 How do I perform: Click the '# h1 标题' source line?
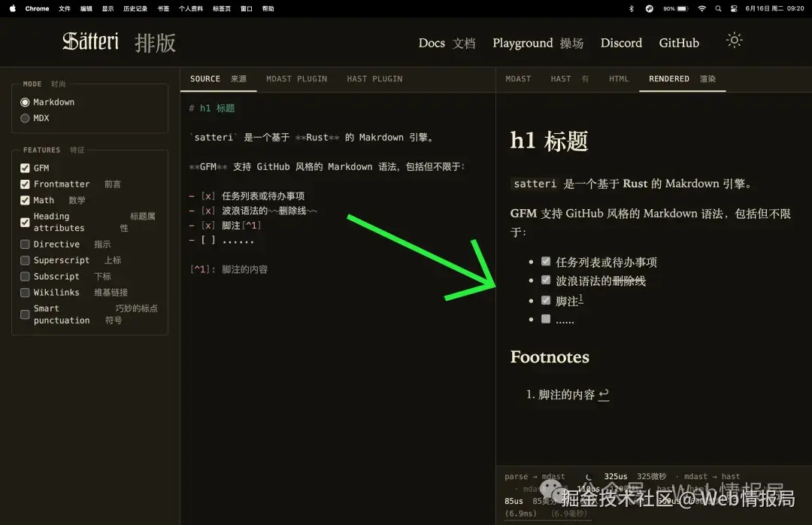pyautogui.click(x=212, y=108)
